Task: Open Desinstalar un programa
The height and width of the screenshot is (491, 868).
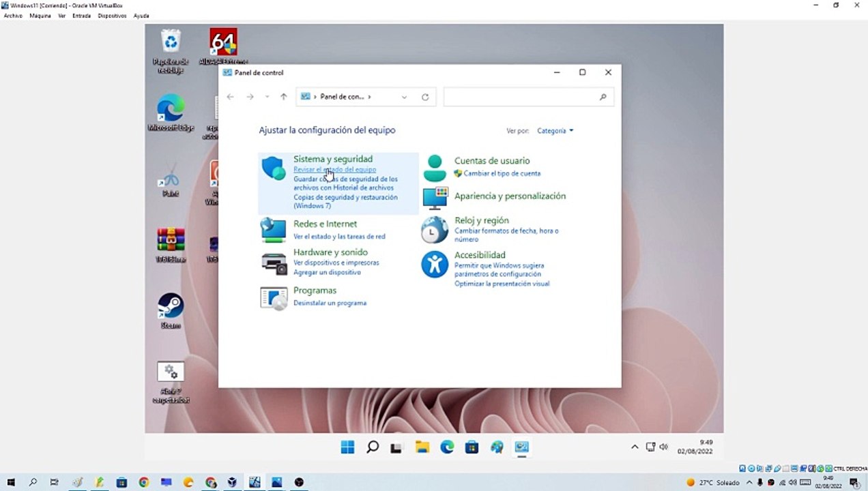Action: coord(330,303)
